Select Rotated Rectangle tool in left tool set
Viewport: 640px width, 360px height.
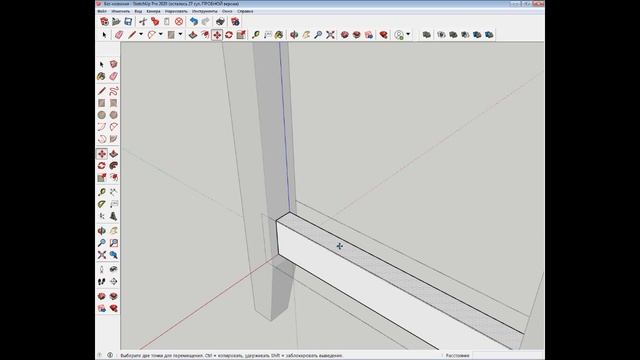tap(113, 103)
